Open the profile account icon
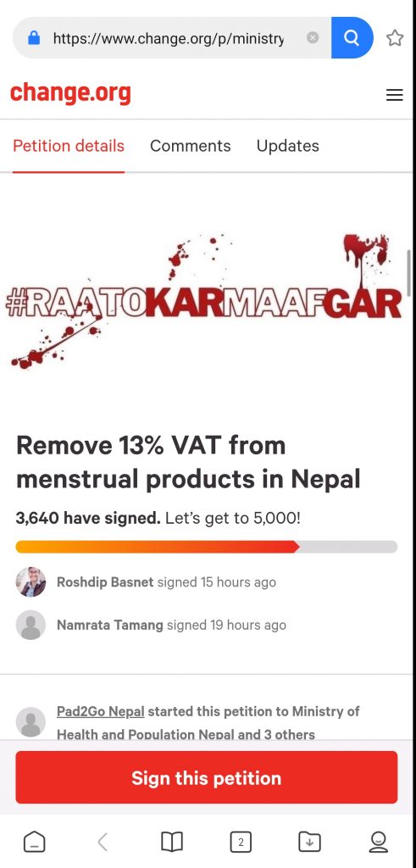 [379, 842]
